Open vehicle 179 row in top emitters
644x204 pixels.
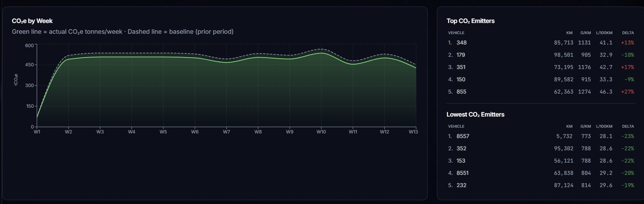[541, 55]
